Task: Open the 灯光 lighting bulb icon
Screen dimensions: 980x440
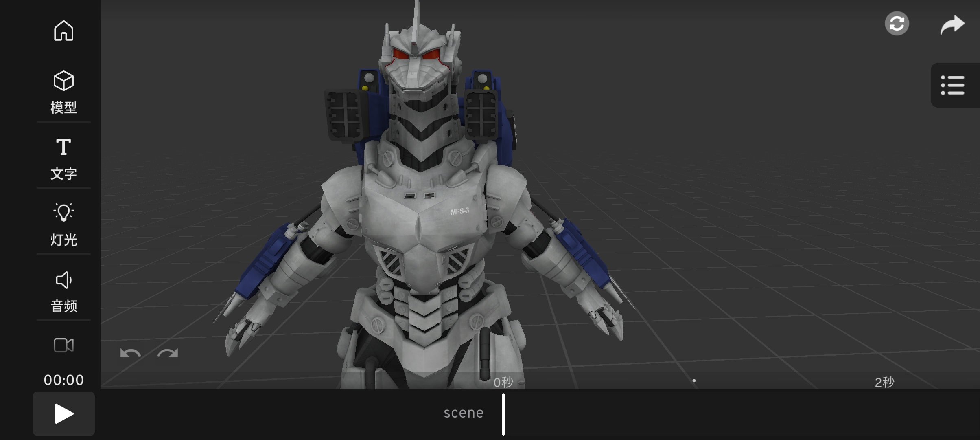Action: (63, 212)
